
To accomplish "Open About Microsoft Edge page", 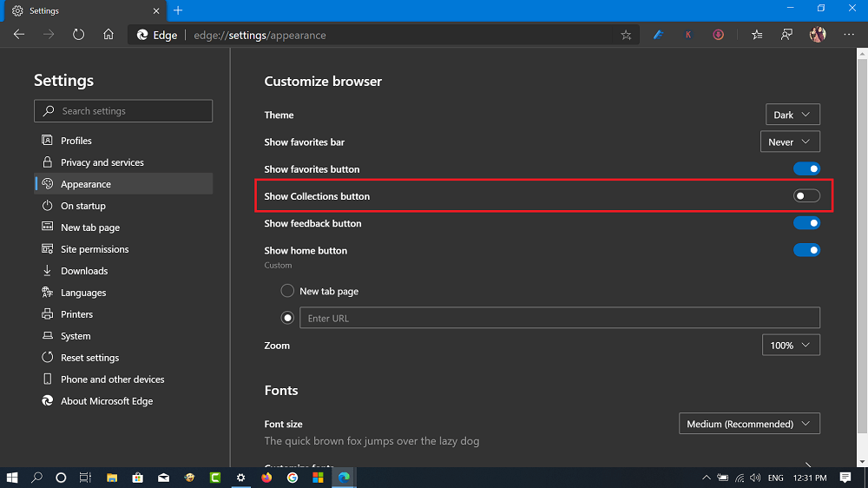I will coord(123,401).
